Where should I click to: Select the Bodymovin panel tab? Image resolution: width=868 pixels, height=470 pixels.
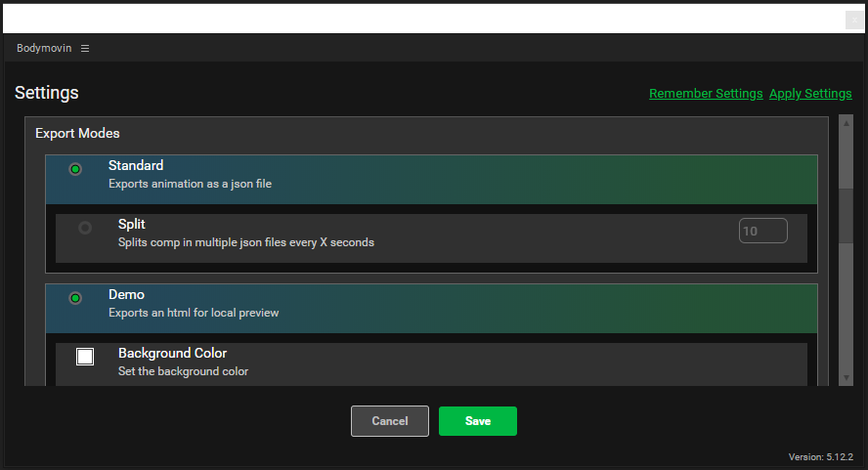coord(43,49)
